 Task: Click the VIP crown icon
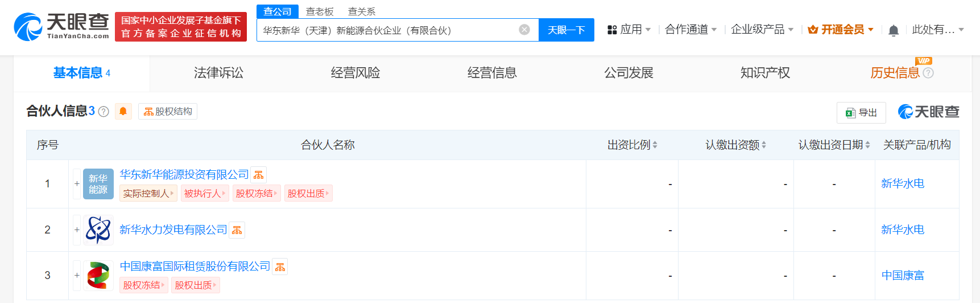(813, 30)
